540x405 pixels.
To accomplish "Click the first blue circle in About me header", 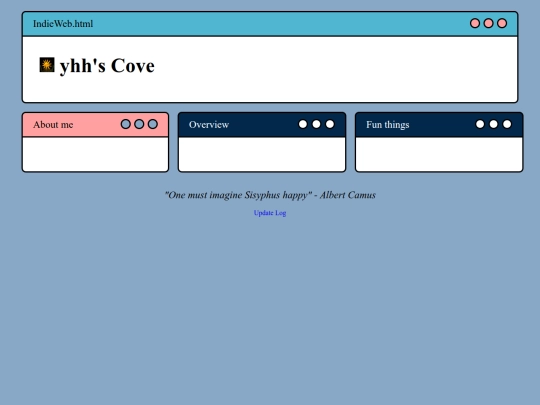I will point(126,124).
